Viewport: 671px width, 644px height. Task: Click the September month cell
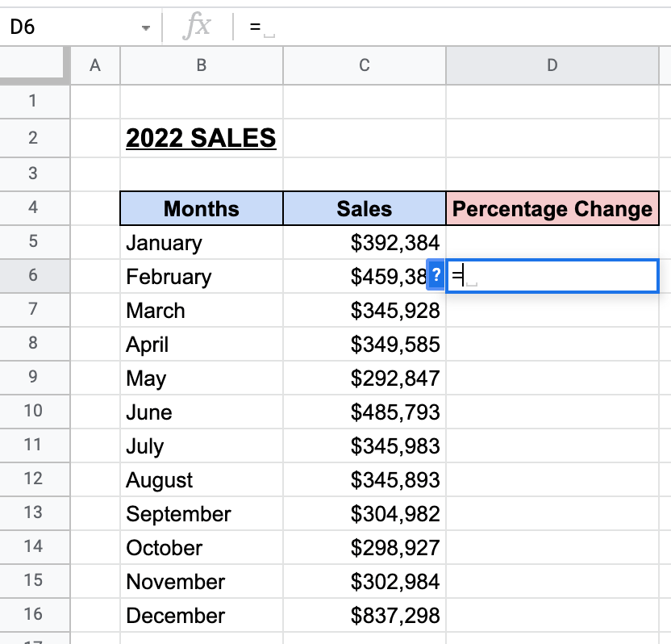(201, 514)
